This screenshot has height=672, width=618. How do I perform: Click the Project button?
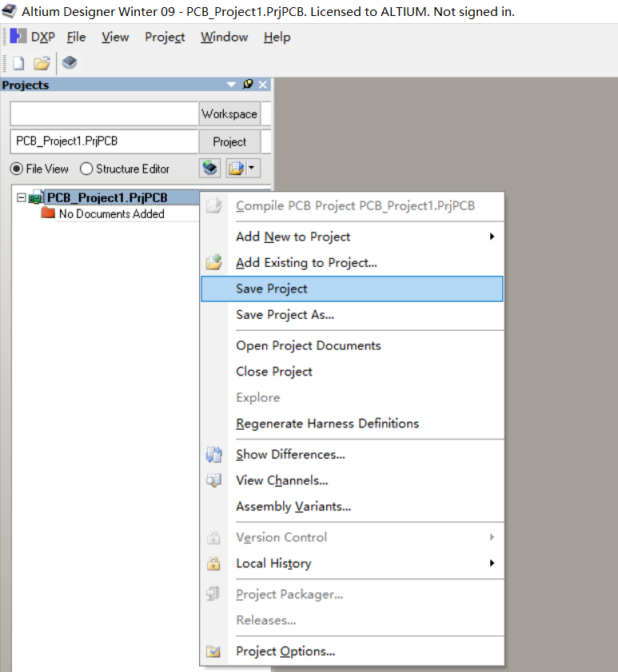tap(229, 142)
